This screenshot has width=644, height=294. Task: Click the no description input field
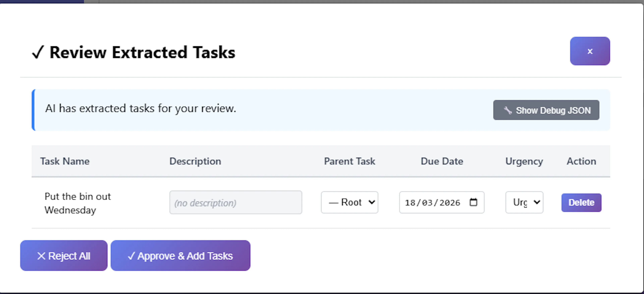point(235,202)
